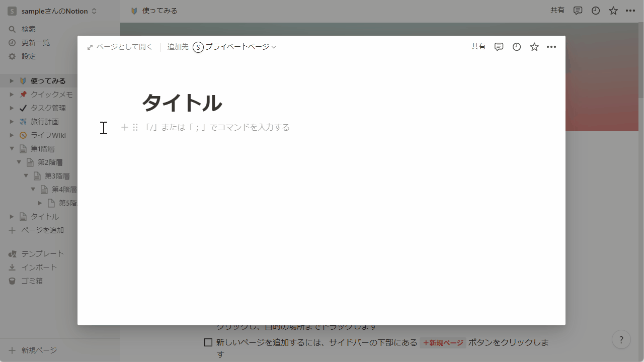Viewport: 644px width, 362px height.
Task: Collapse the 第3階層 page tree
Action: pos(26,176)
